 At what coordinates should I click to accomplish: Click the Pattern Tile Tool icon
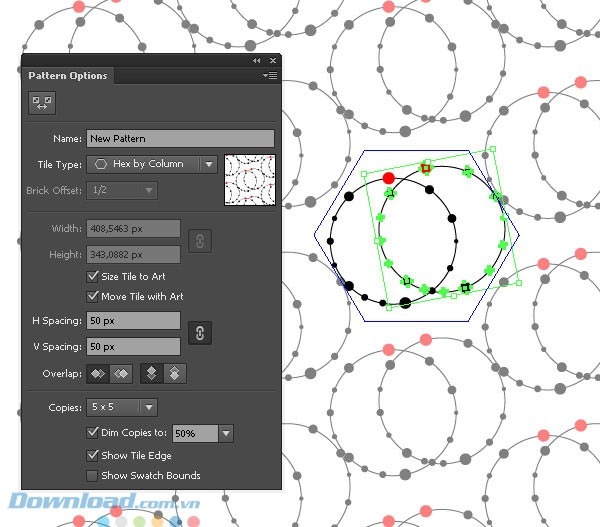point(42,103)
